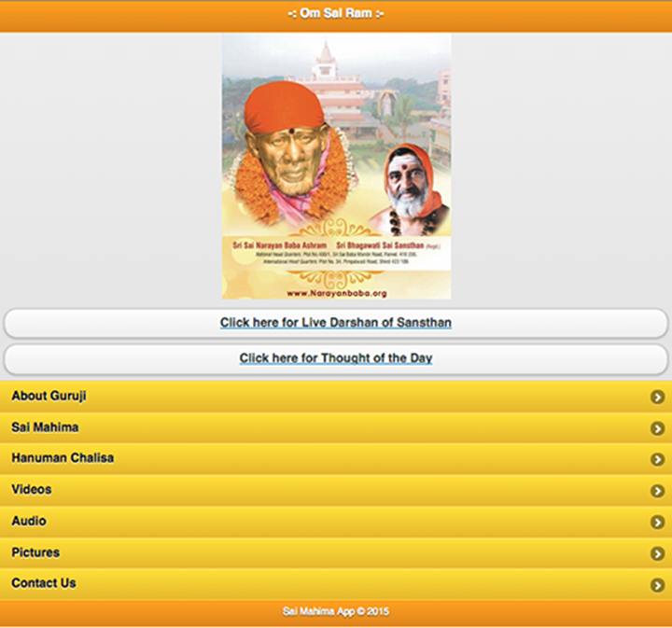This screenshot has width=672, height=628.
Task: Click the Sai Mahima App 2015 footer
Action: (336, 612)
